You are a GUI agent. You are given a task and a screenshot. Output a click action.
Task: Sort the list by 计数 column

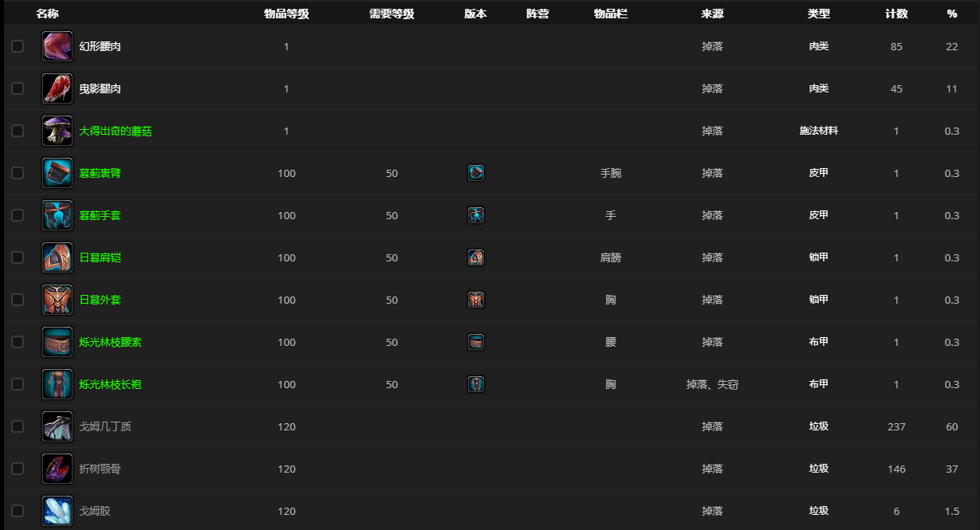click(895, 13)
